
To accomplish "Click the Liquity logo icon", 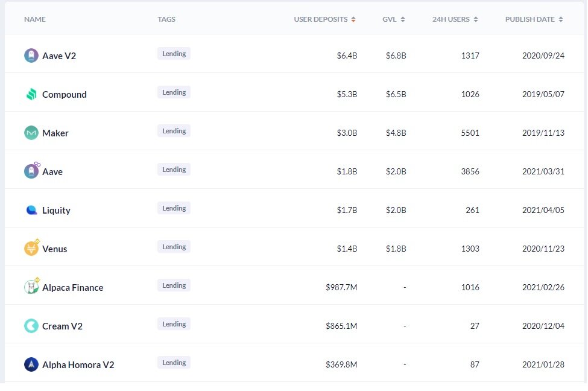I will coord(31,210).
